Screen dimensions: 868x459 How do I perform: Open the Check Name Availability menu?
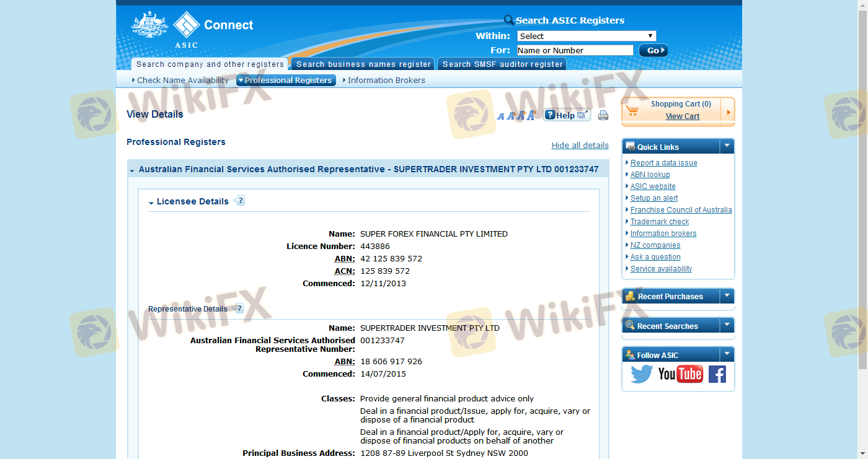click(181, 80)
